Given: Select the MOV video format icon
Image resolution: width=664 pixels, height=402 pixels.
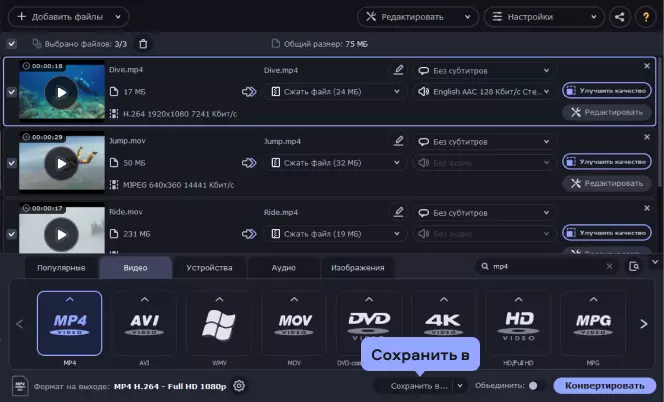Looking at the screenshot, I should 294,323.
